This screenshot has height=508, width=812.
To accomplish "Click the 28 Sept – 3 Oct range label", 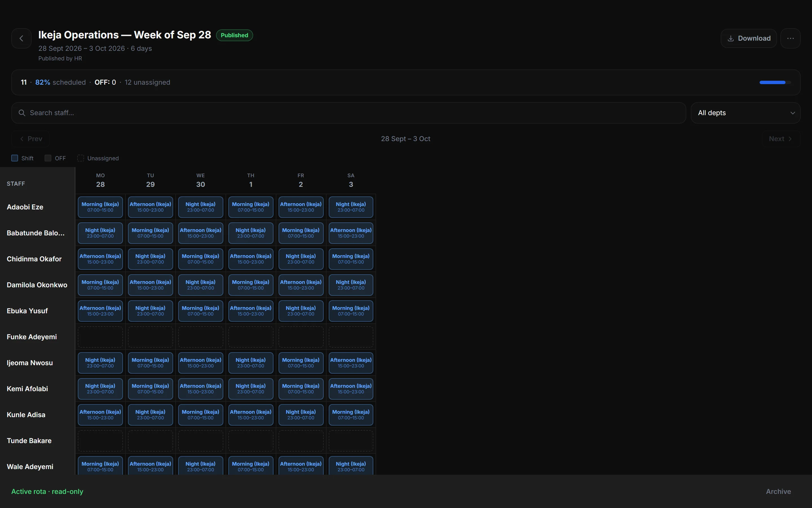I will coord(406,139).
